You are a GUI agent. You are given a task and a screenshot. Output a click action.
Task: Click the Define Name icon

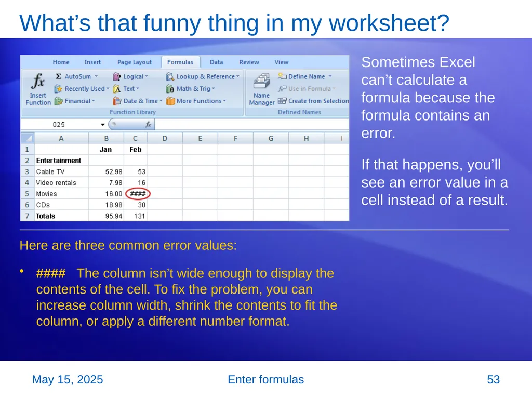coord(282,76)
